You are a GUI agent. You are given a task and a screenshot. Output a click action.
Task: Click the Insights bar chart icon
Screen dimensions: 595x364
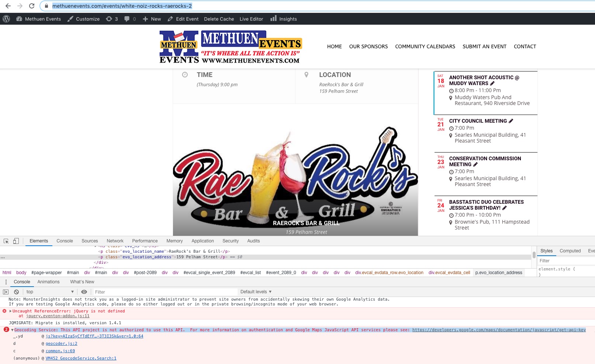[x=273, y=18]
